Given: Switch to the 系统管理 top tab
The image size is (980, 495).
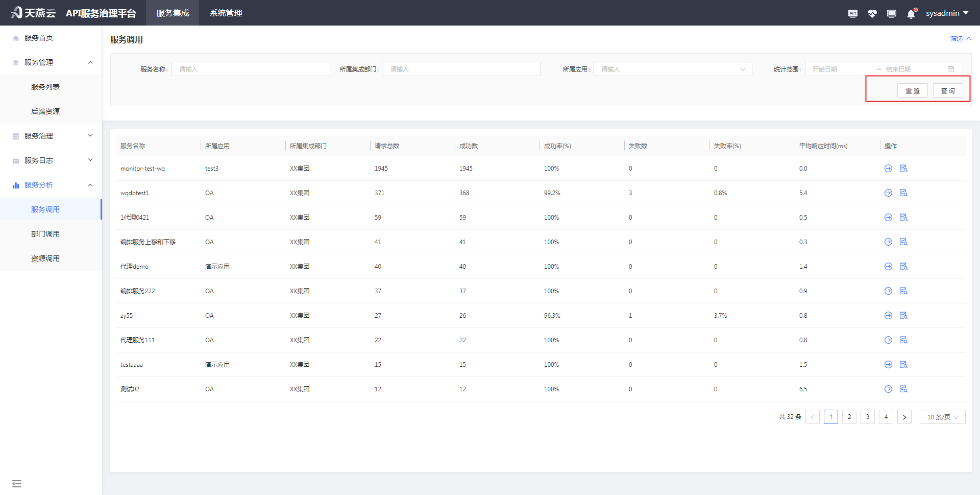Looking at the screenshot, I should (226, 13).
